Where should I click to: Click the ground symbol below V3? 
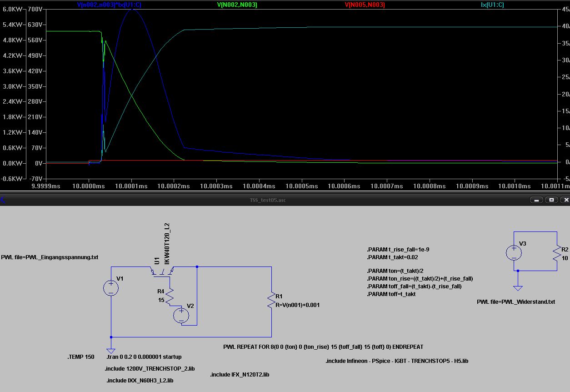coord(518,287)
